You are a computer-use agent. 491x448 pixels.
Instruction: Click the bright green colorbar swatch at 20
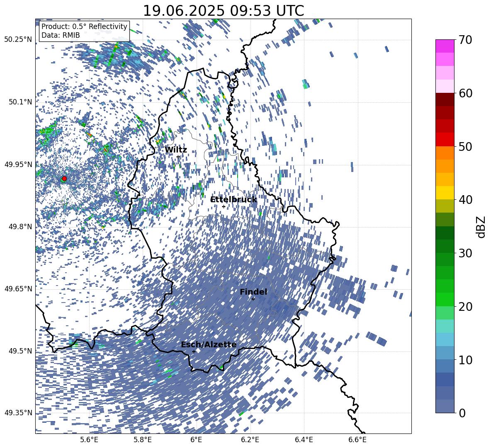tap(445, 299)
